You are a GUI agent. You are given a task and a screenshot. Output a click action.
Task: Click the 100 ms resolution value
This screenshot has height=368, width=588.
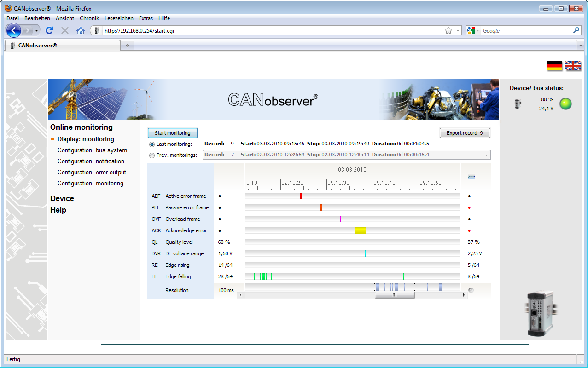226,290
